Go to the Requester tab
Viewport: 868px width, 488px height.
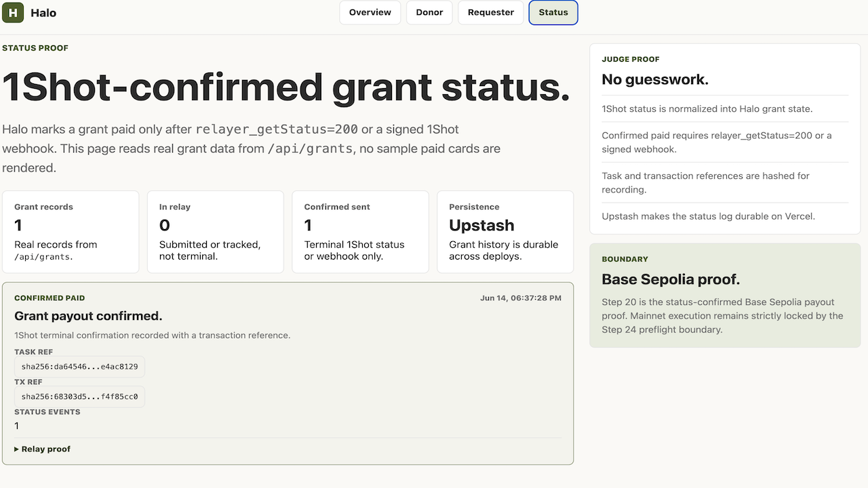point(491,12)
